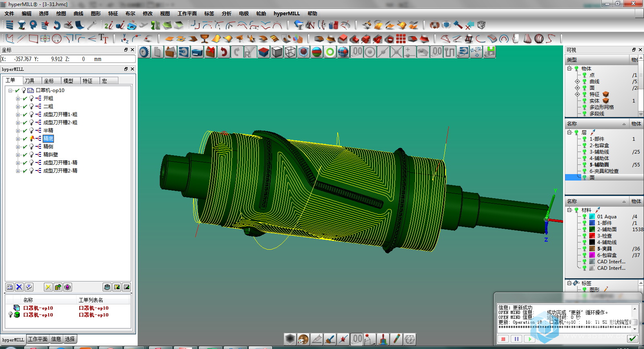Click the red undo arrow in viewport toolbar

(223, 52)
